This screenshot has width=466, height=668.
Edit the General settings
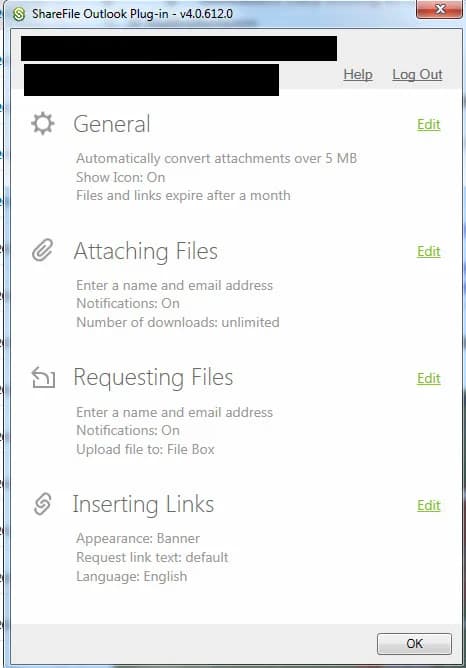pyautogui.click(x=429, y=124)
